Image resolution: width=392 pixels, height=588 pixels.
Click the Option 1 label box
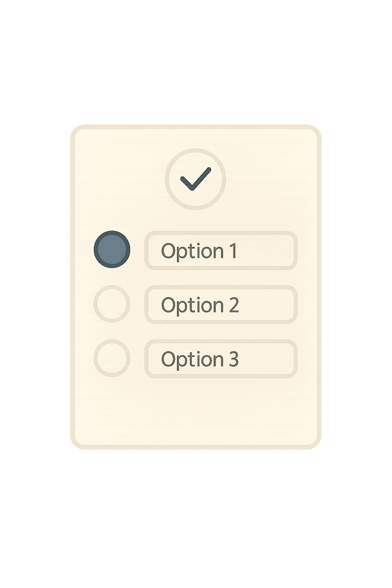(221, 251)
